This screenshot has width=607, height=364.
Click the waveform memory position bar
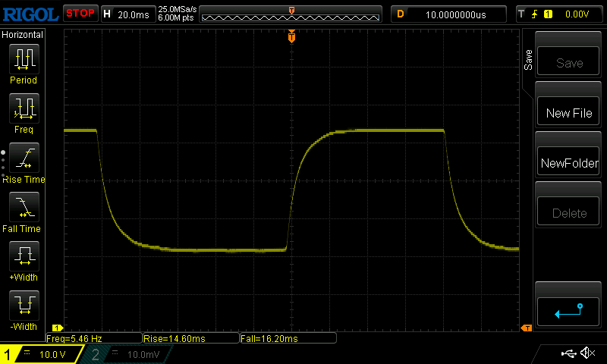coord(291,14)
